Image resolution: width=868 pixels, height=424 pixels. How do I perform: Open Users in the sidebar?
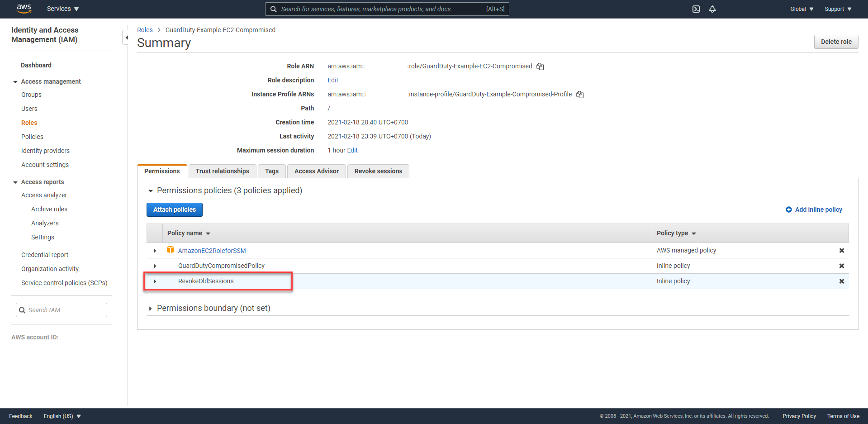(x=29, y=109)
